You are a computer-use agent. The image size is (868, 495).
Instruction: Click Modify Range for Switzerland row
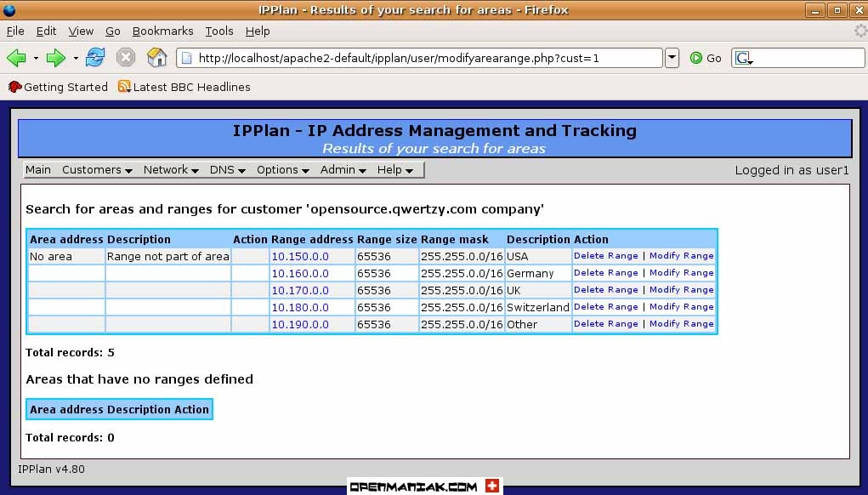point(682,307)
